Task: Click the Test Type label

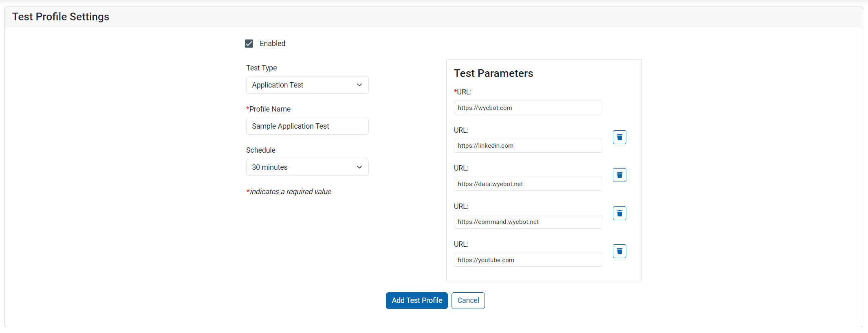Action: tap(262, 68)
